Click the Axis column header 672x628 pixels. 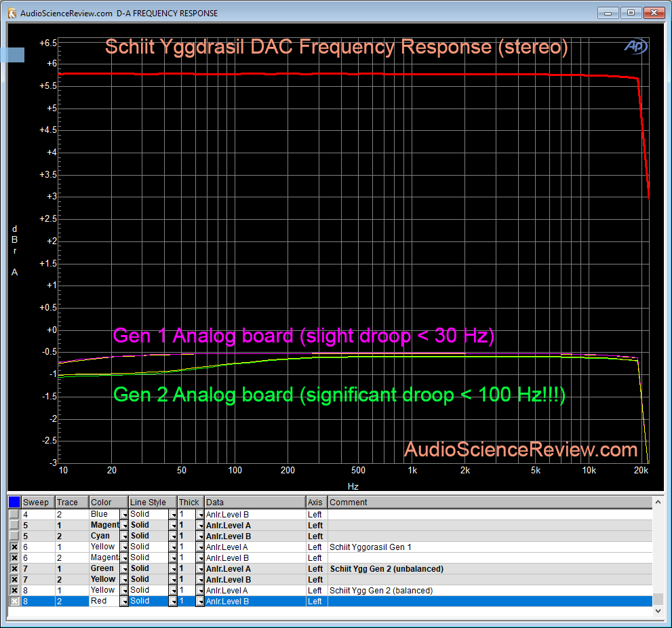tap(317, 502)
